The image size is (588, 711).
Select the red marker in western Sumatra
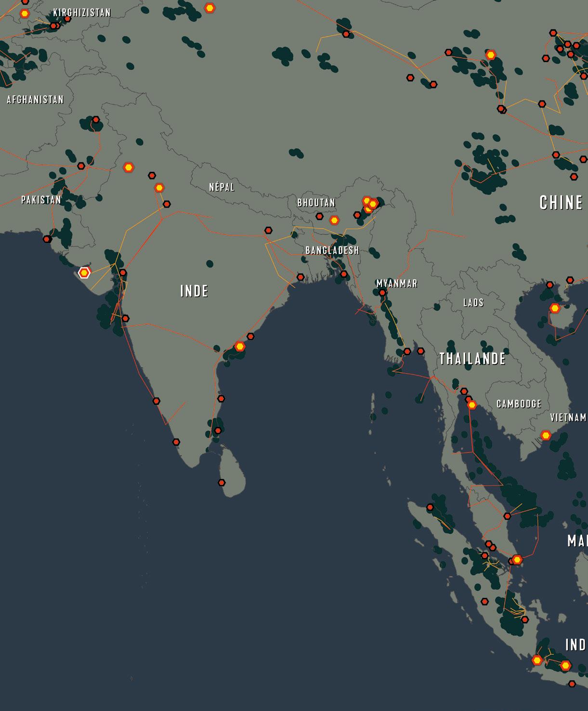point(484,601)
